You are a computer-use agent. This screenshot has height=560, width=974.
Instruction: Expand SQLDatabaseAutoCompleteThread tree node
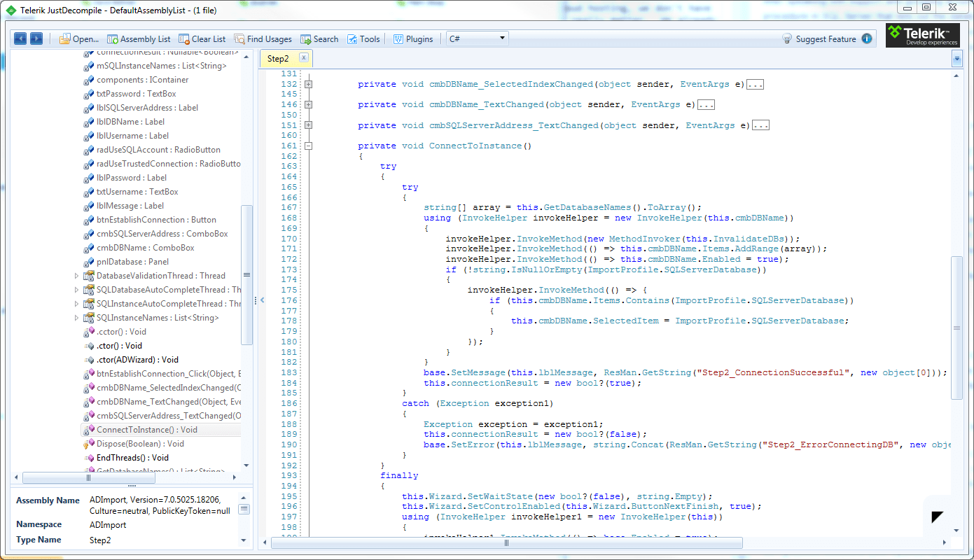77,290
